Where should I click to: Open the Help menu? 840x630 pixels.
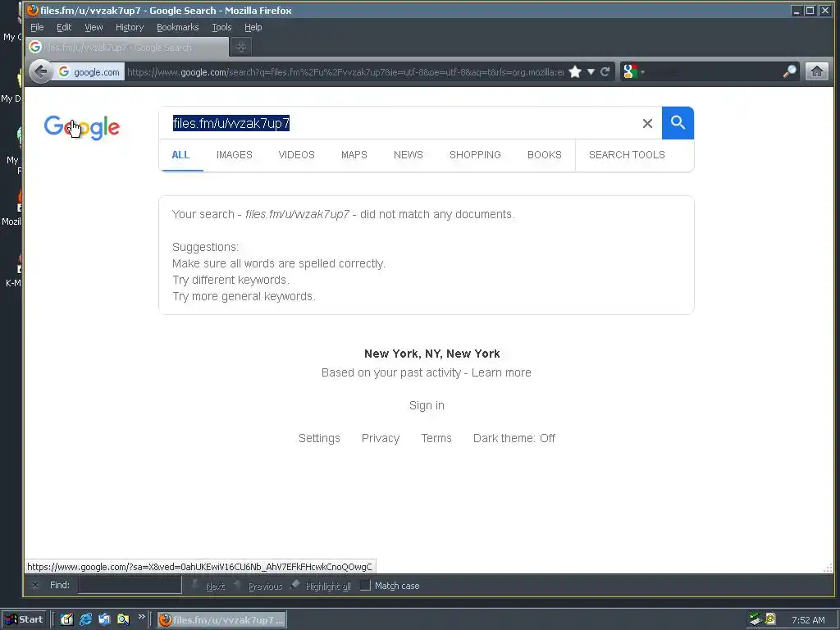(253, 27)
